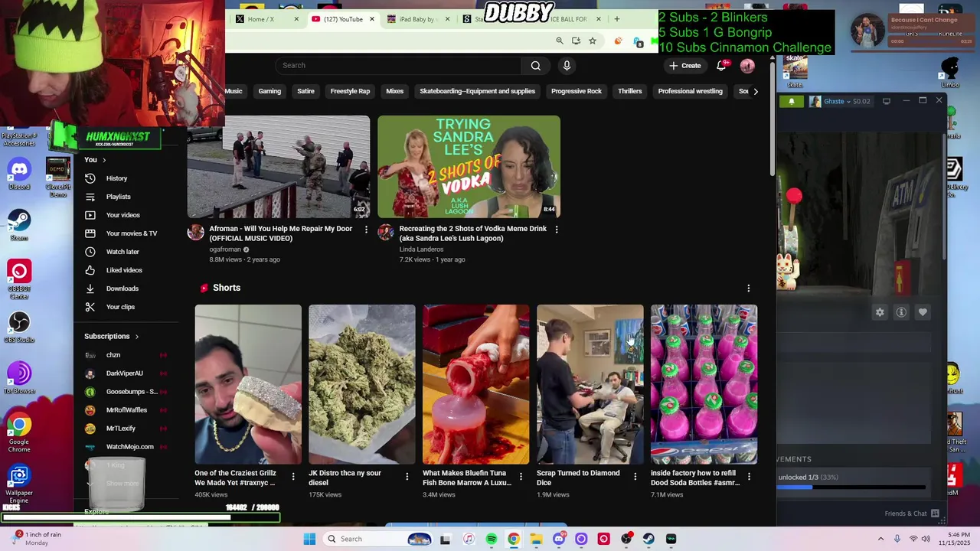Image resolution: width=980 pixels, height=551 pixels.
Task: Open Tor Browser desktop shortcut
Action: (x=19, y=378)
